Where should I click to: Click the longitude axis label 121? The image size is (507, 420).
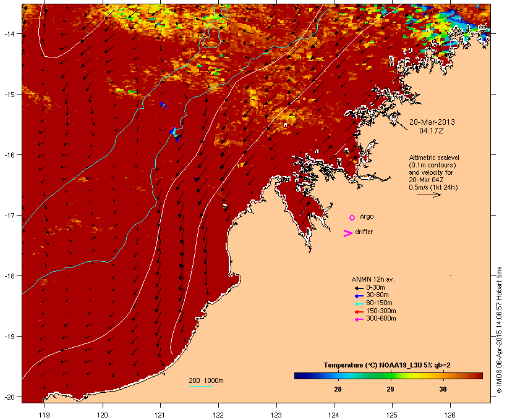point(160,415)
